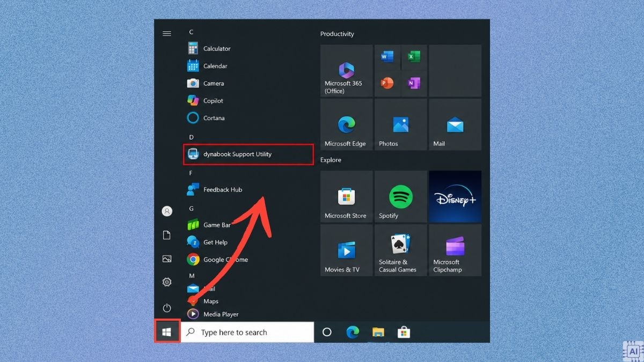
Task: Open the user account icon in Start sidebar
Action: tap(167, 211)
